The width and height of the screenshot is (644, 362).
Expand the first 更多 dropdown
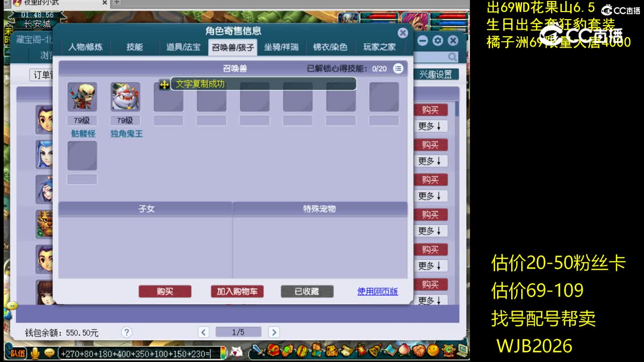point(431,127)
